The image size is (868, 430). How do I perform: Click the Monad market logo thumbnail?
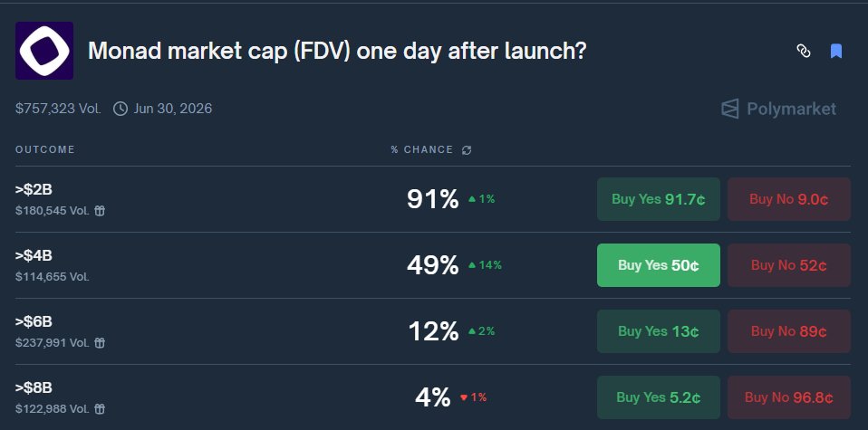[44, 51]
